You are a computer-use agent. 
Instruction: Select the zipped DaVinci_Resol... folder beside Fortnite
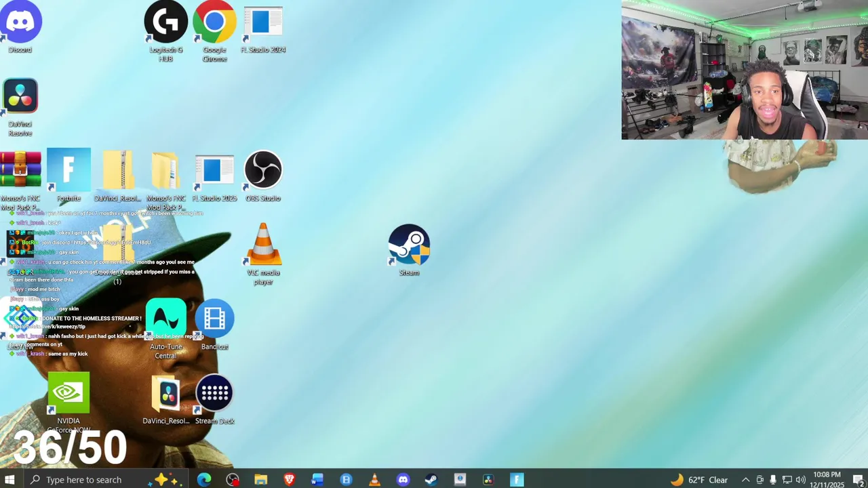(x=117, y=176)
